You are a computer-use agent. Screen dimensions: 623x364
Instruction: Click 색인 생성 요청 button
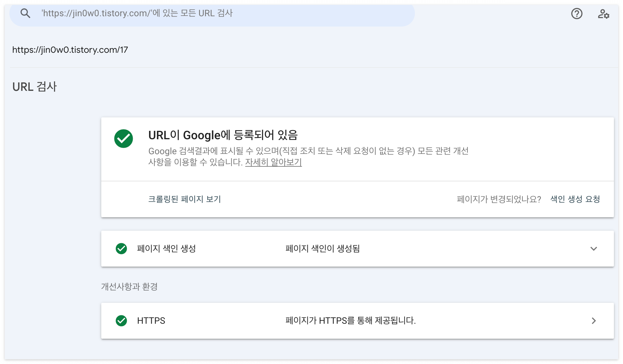(x=575, y=199)
